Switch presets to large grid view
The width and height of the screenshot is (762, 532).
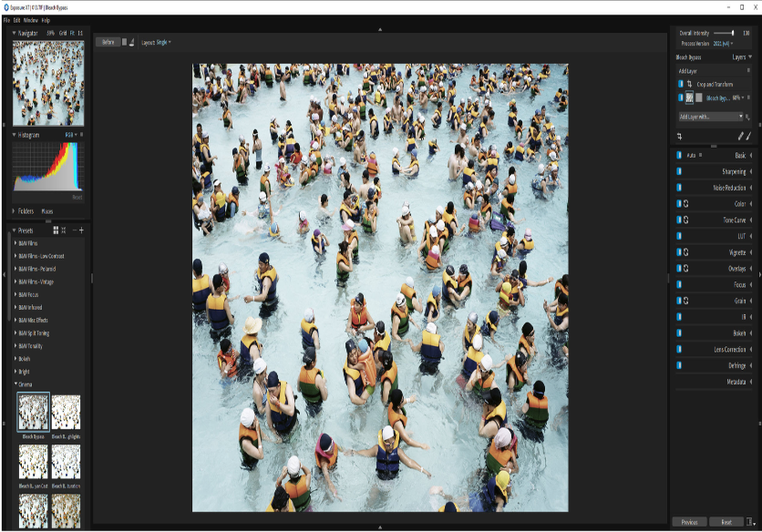tap(56, 230)
